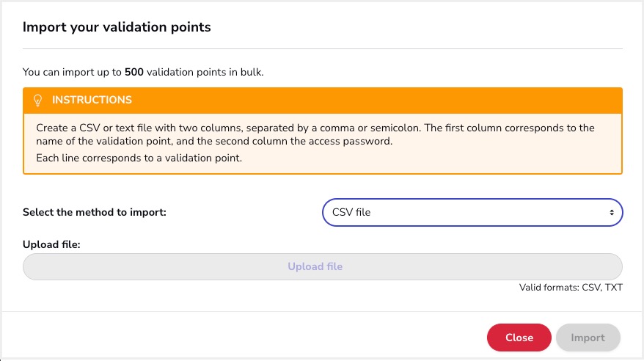This screenshot has height=361, width=644.
Task: Click the Upload file button
Action: point(323,266)
